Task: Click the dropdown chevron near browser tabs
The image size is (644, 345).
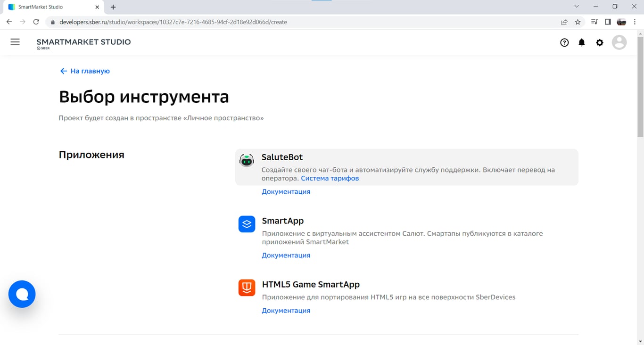Action: 576,7
